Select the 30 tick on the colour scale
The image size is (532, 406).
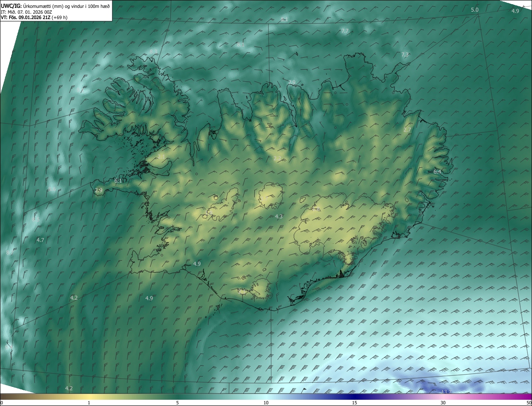(x=443, y=403)
